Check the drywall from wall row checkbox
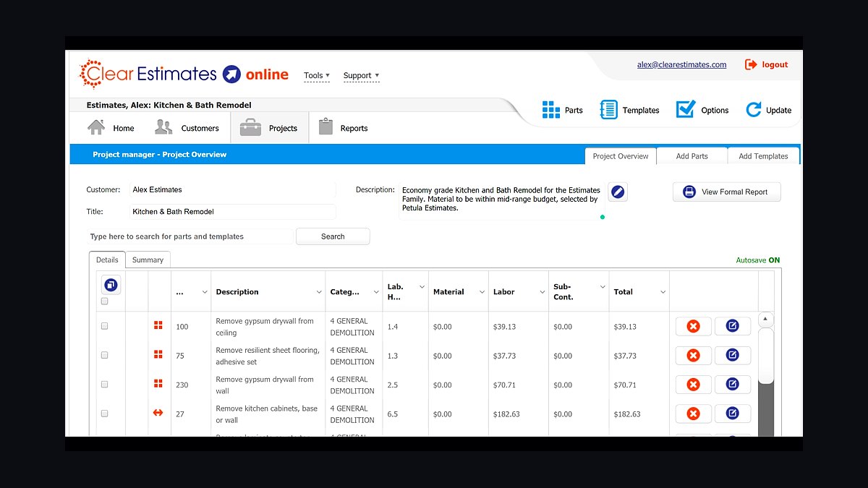868x488 pixels. 105,384
